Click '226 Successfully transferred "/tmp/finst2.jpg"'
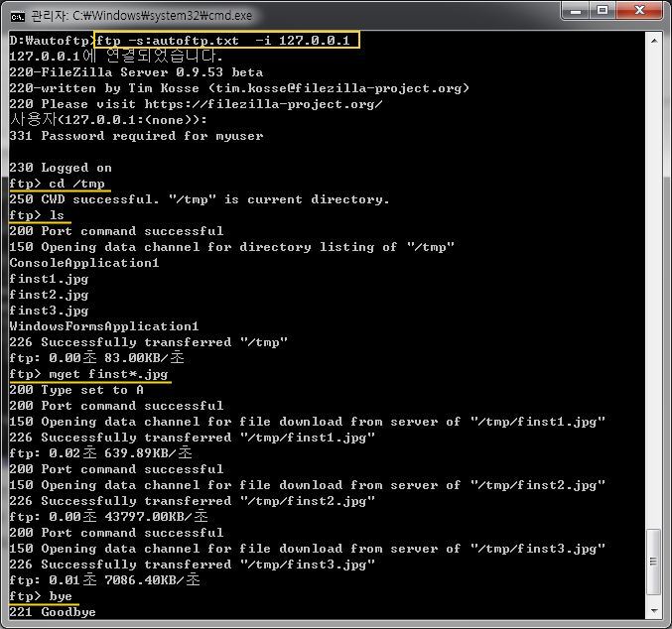 point(192,500)
